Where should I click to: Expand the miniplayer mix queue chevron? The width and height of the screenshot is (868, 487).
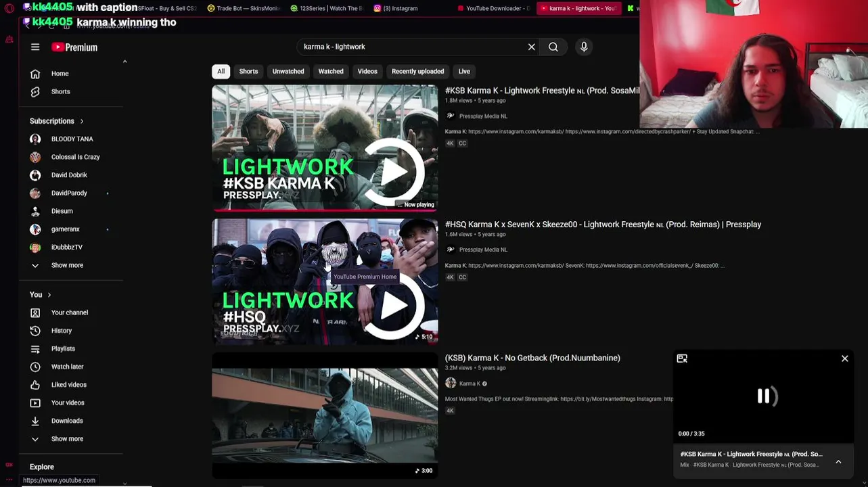click(x=838, y=462)
